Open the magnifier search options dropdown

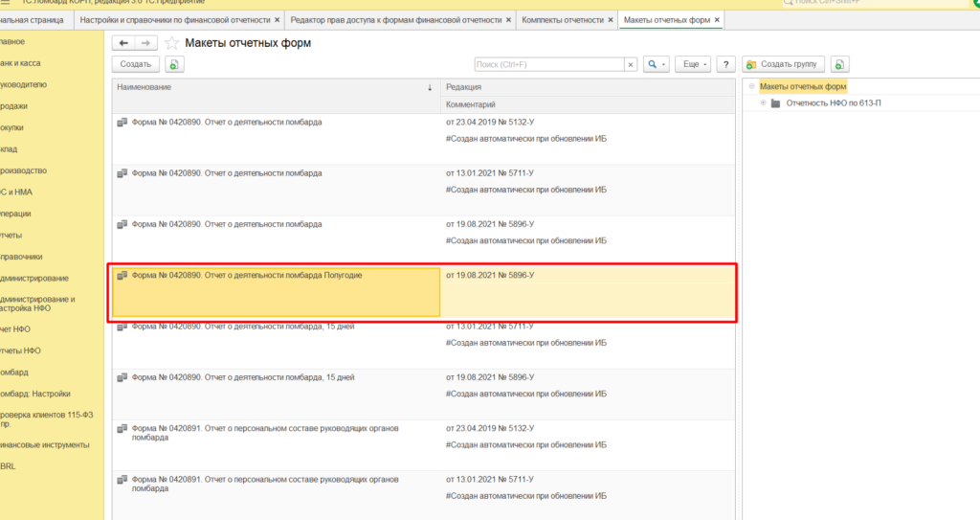point(655,64)
